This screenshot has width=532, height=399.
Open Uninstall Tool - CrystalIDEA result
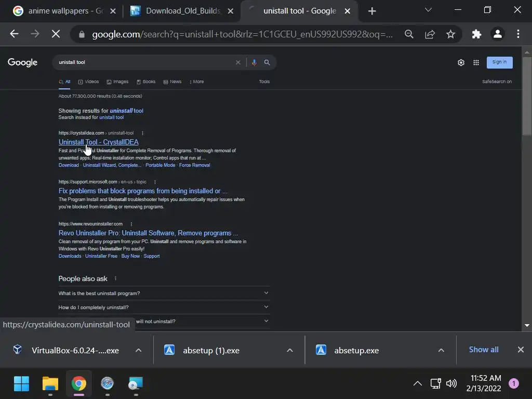click(98, 142)
